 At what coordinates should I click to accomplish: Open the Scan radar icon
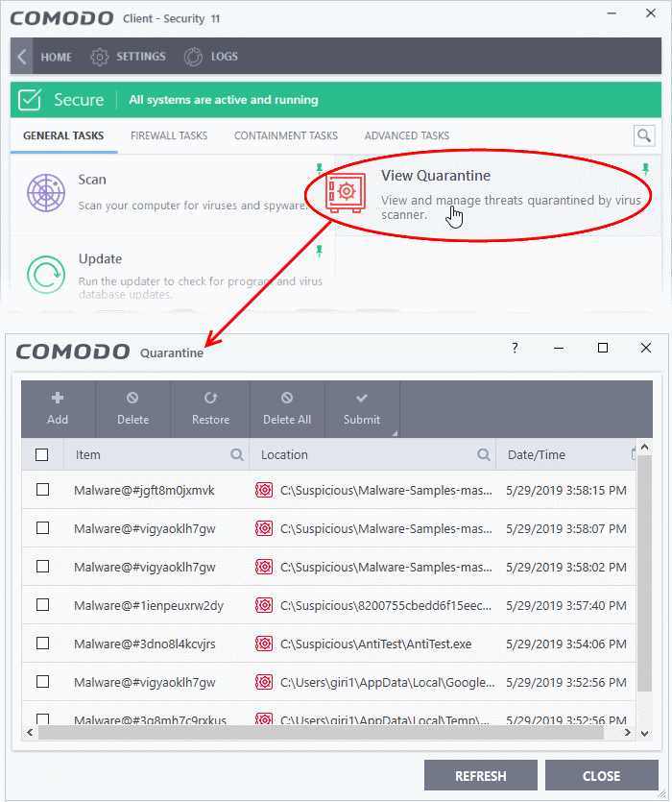[x=46, y=193]
